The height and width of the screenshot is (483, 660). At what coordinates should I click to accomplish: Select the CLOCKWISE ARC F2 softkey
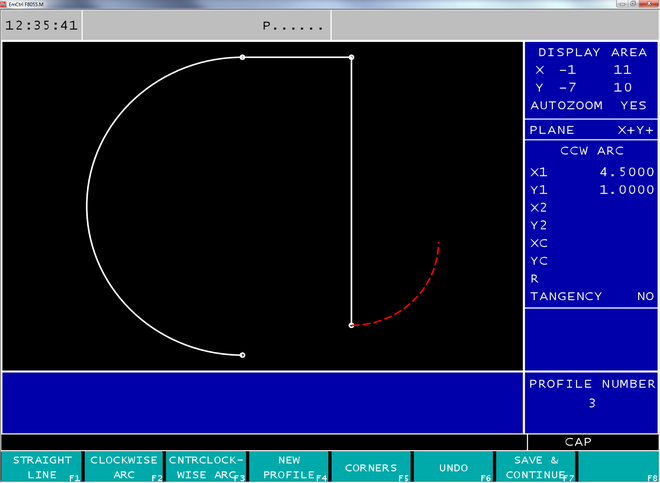point(124,467)
